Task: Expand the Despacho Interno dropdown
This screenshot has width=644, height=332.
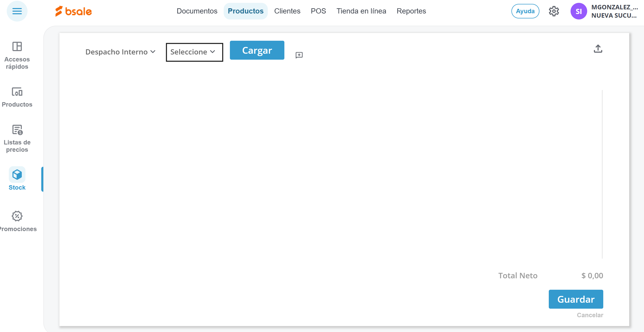Action: pyautogui.click(x=120, y=52)
